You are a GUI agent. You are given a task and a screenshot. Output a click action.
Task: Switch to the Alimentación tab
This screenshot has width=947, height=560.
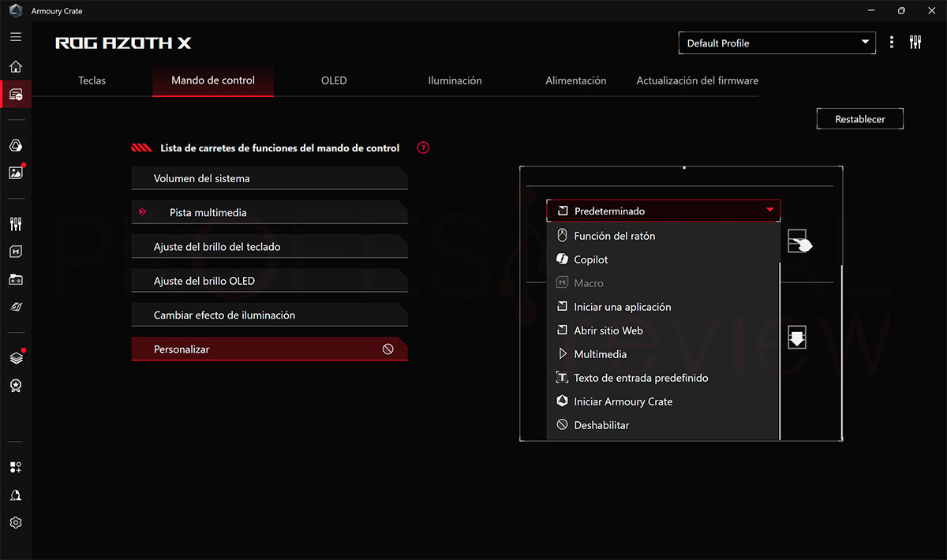click(576, 80)
